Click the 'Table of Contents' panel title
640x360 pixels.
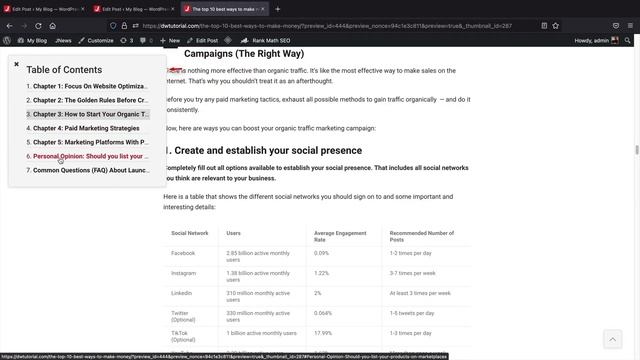tap(64, 70)
